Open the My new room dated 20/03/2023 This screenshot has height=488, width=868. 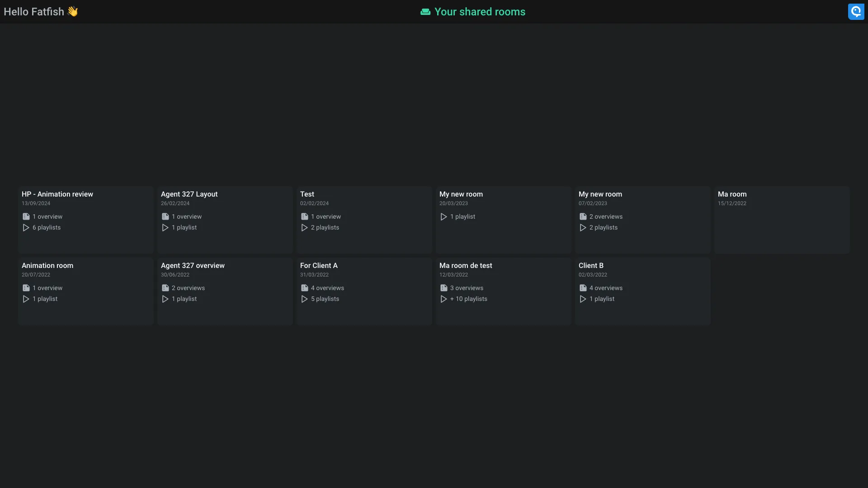[461, 194]
